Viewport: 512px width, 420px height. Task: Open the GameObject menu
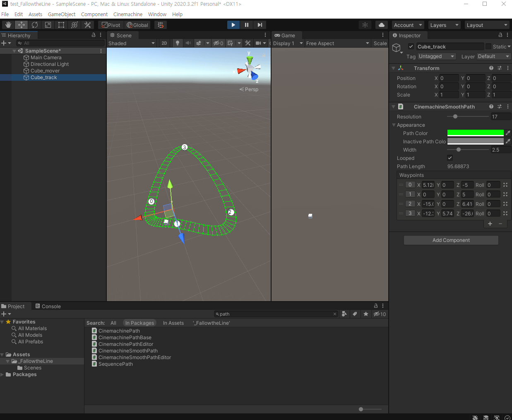62,14
